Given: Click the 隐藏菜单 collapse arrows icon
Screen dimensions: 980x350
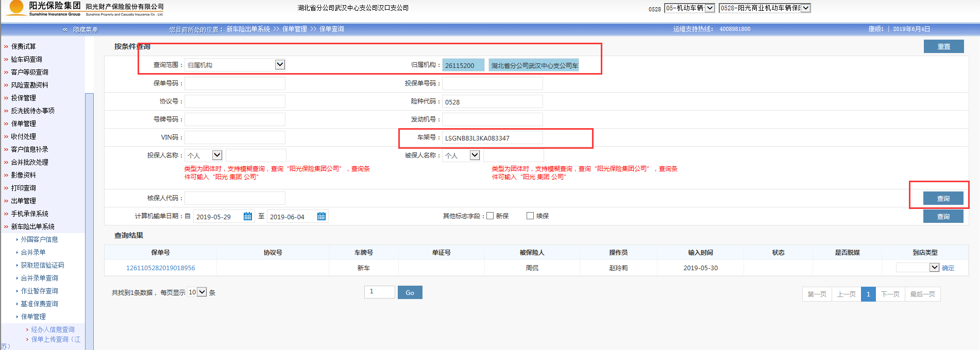Looking at the screenshot, I should click(65, 30).
